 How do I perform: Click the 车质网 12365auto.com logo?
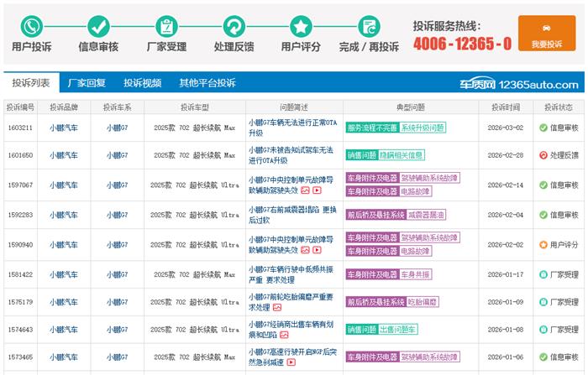click(x=530, y=84)
